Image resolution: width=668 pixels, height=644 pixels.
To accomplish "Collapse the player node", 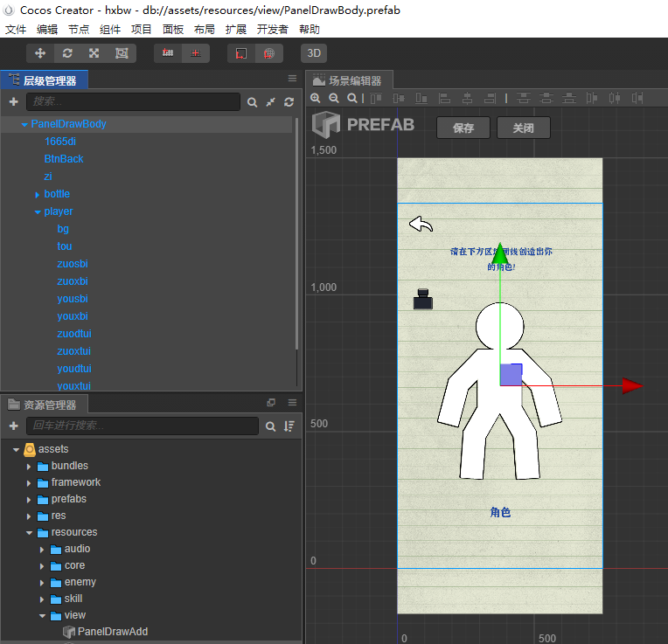I will pos(38,212).
